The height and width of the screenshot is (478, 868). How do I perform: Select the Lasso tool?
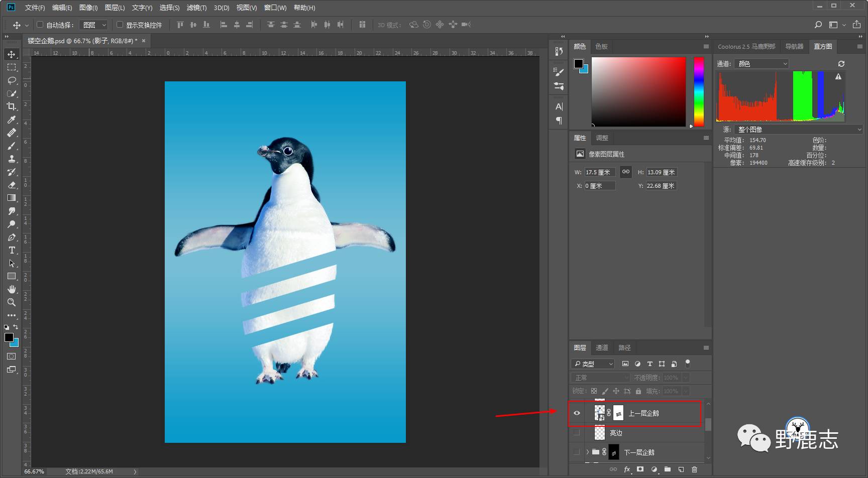point(12,80)
